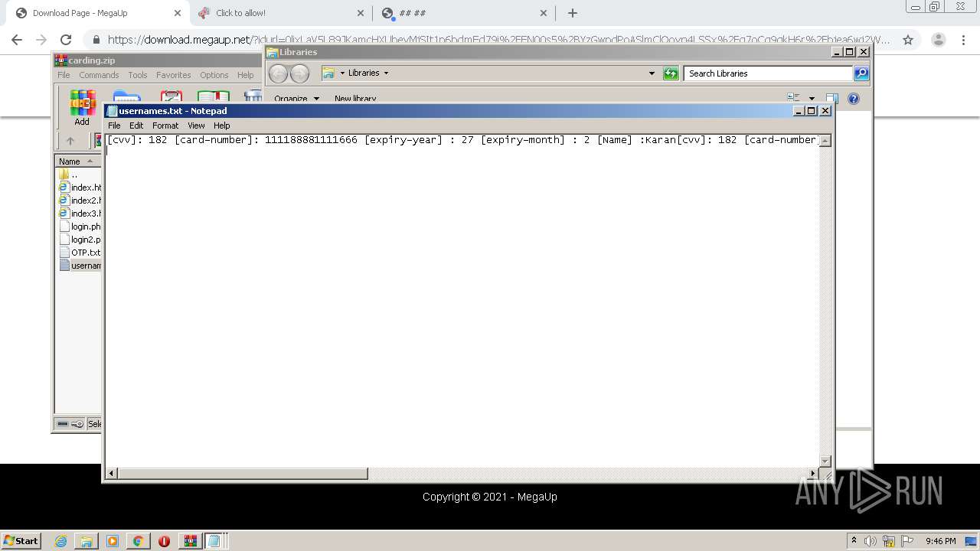The height and width of the screenshot is (551, 980).
Task: Click Forward button in Libraries window
Action: click(300, 73)
